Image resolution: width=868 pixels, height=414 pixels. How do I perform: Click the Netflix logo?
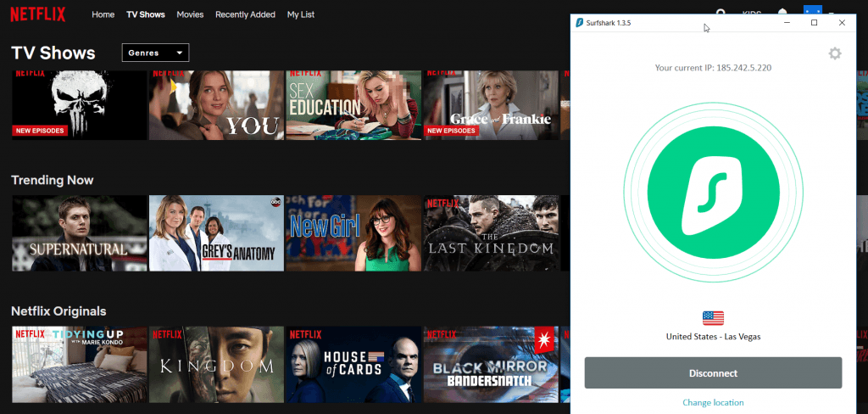tap(37, 14)
